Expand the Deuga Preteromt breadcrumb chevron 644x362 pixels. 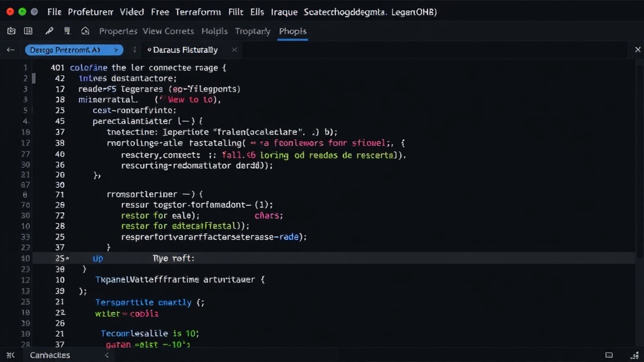click(x=116, y=50)
